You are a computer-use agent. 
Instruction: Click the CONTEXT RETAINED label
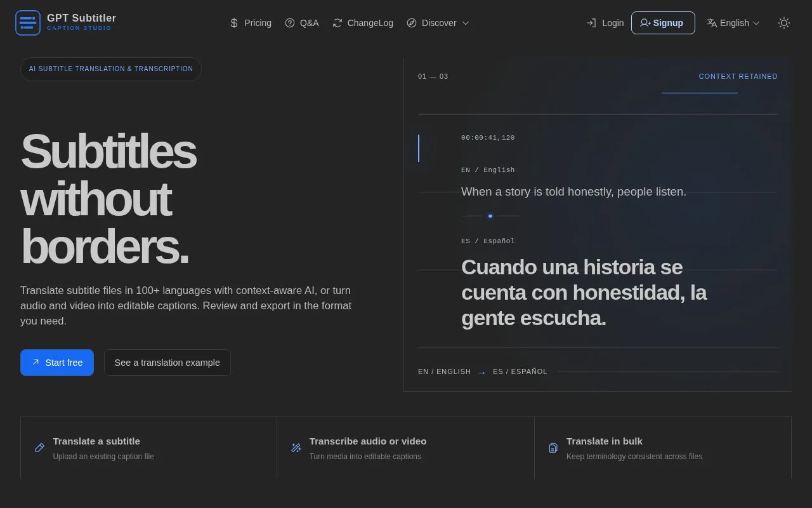point(738,76)
